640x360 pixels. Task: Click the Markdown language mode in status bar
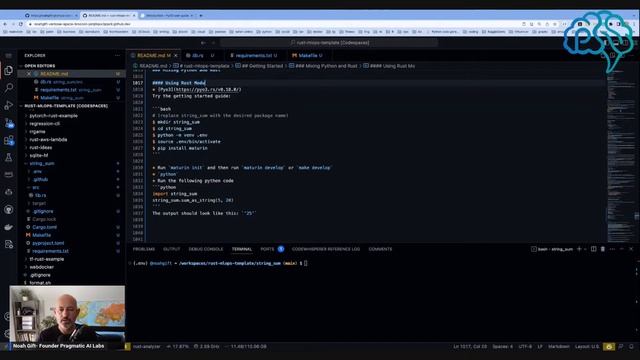click(558, 347)
